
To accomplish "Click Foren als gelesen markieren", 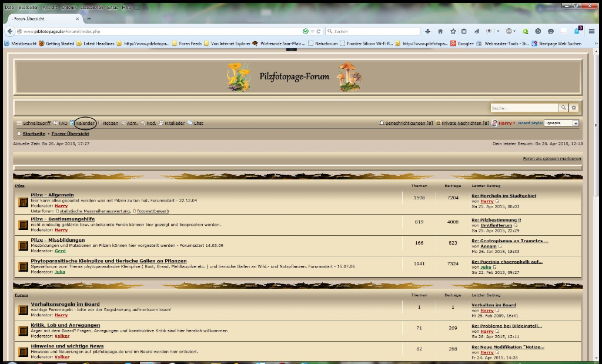I will pos(551,159).
